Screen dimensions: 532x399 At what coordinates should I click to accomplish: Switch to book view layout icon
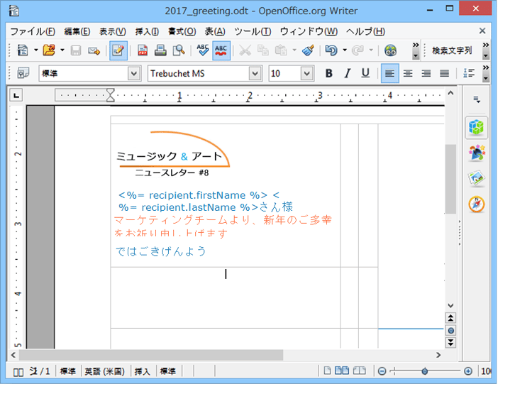pos(360,371)
